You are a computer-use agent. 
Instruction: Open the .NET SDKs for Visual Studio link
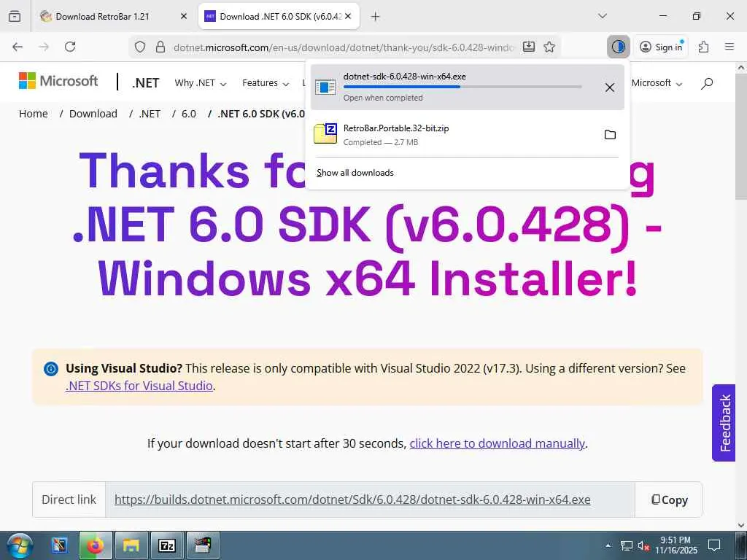point(139,386)
